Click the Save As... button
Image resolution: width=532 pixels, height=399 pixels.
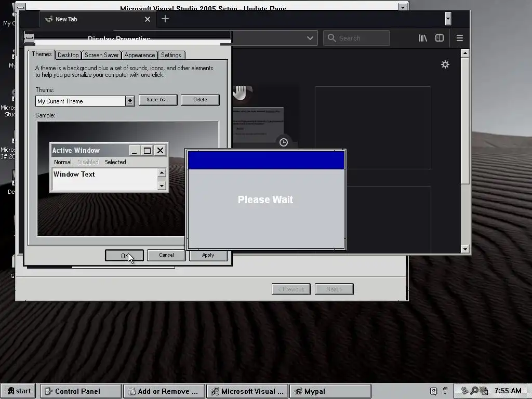tap(158, 100)
